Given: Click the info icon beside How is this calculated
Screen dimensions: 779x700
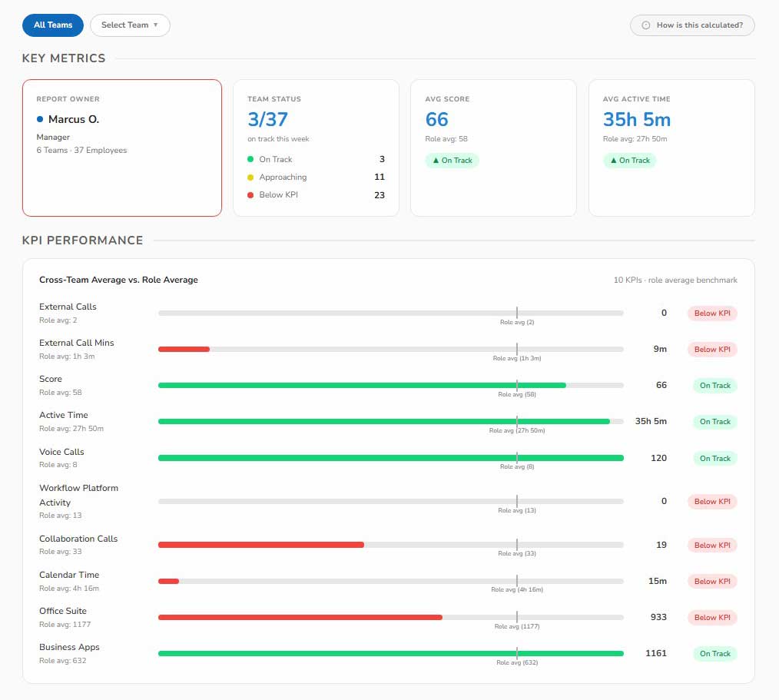Looking at the screenshot, I should pos(645,25).
